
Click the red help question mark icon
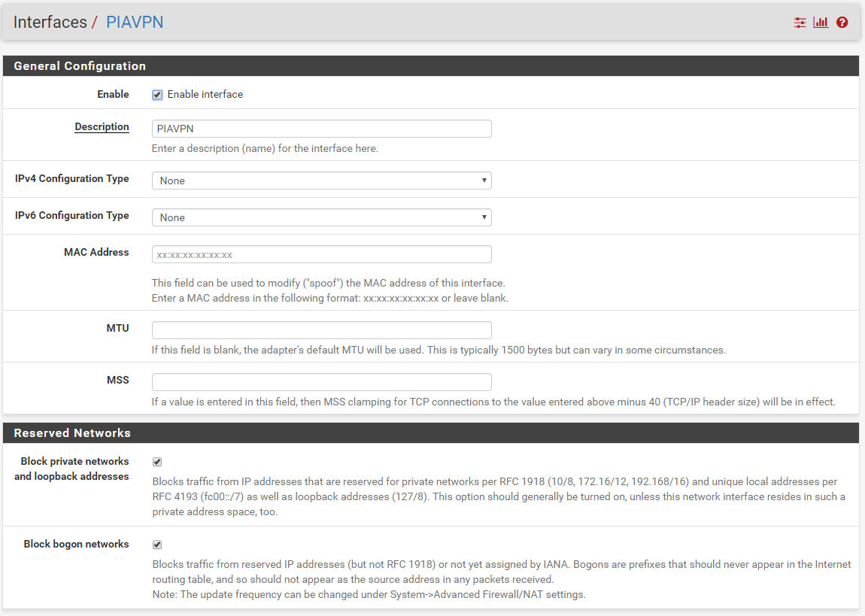pyautogui.click(x=842, y=23)
